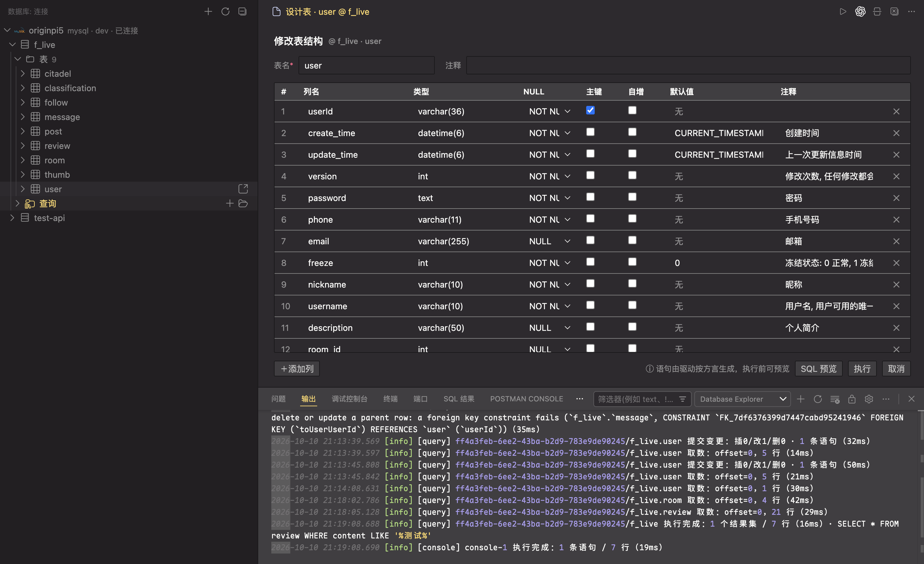Delete the userId column row
The image size is (924, 564).
pyautogui.click(x=896, y=111)
